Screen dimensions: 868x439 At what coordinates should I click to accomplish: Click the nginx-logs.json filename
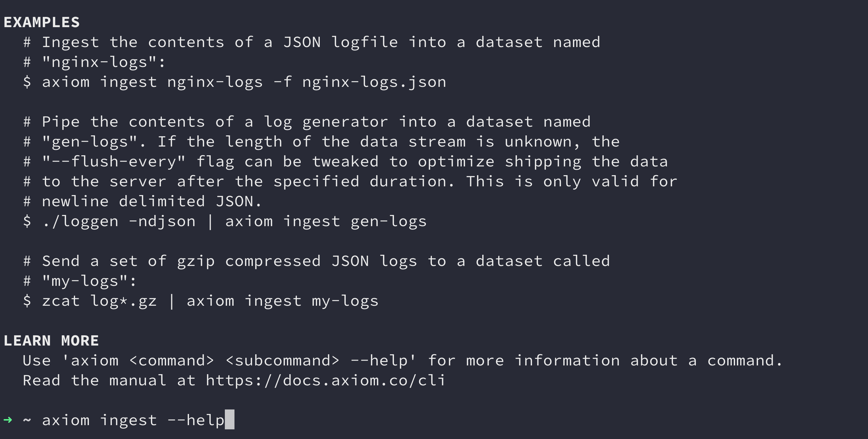[x=374, y=82]
